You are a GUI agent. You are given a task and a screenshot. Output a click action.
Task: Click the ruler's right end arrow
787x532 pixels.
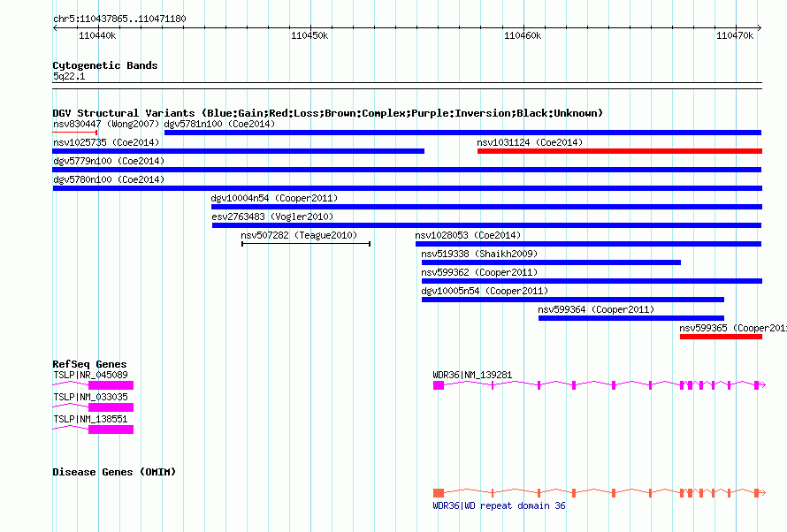coord(760,27)
